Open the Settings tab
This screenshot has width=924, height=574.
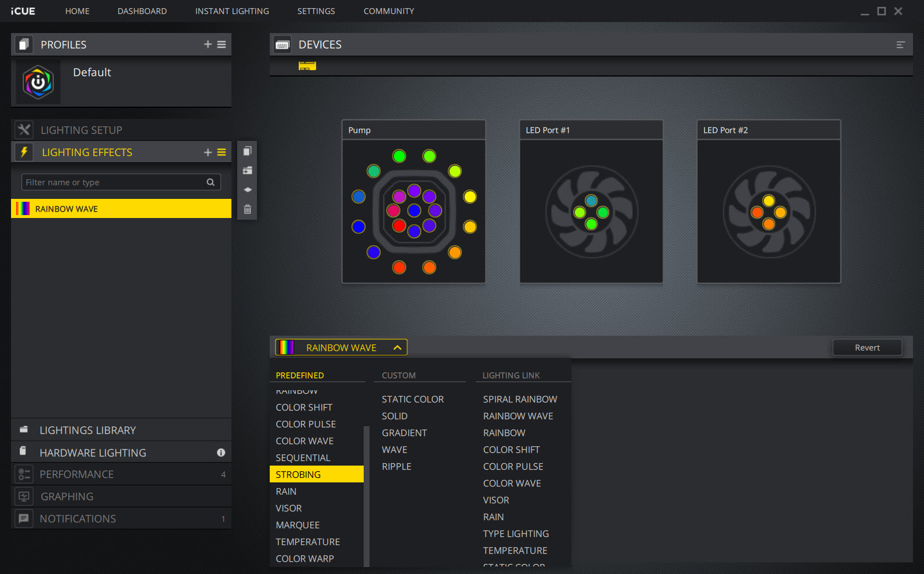[x=316, y=11]
